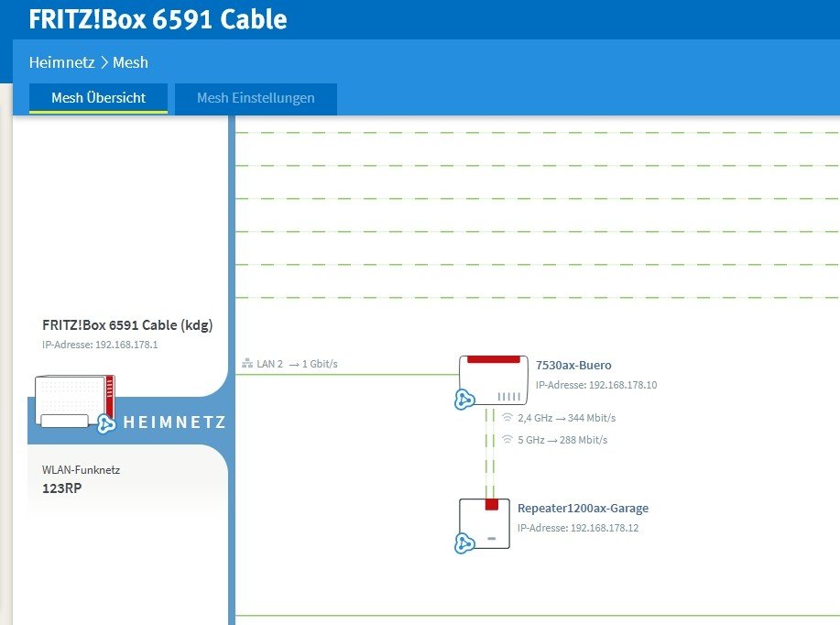840x625 pixels.
Task: Click the 2,4 GHz → 344 Mbit/s label
Action: (x=567, y=418)
